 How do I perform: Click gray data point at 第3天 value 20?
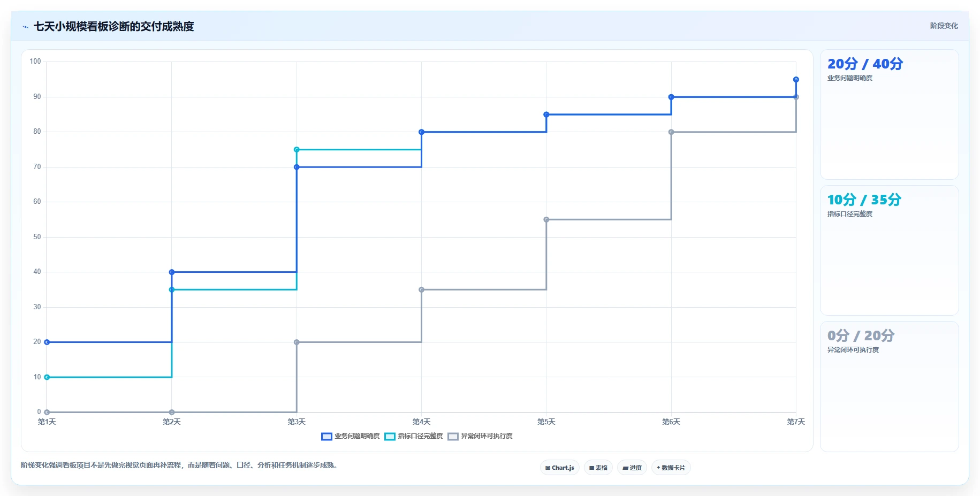coord(297,342)
